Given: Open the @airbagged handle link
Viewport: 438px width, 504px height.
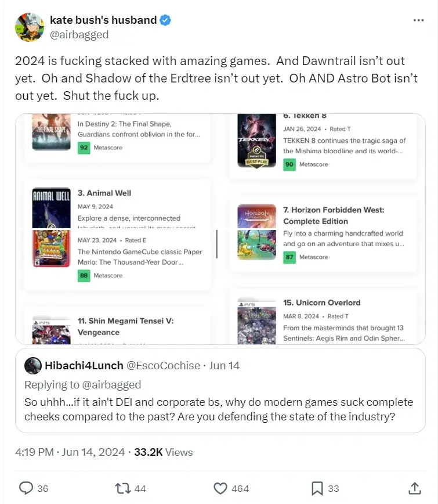Looking at the screenshot, I should [x=79, y=34].
